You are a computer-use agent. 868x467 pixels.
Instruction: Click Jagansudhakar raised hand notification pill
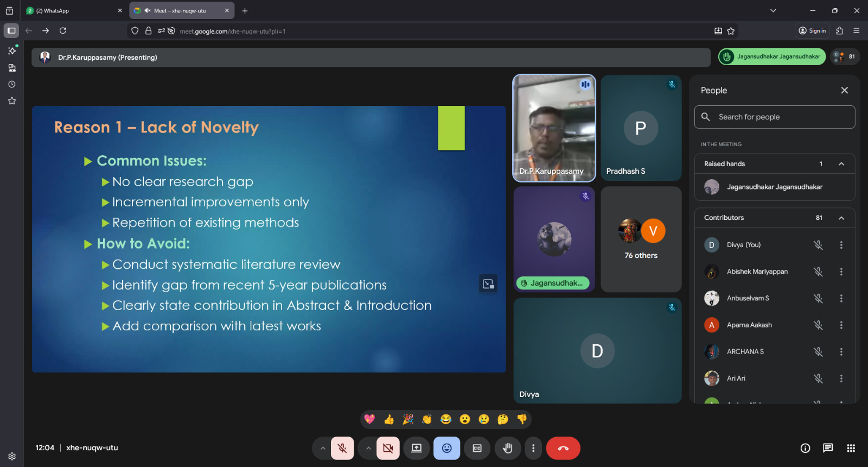[x=772, y=56]
